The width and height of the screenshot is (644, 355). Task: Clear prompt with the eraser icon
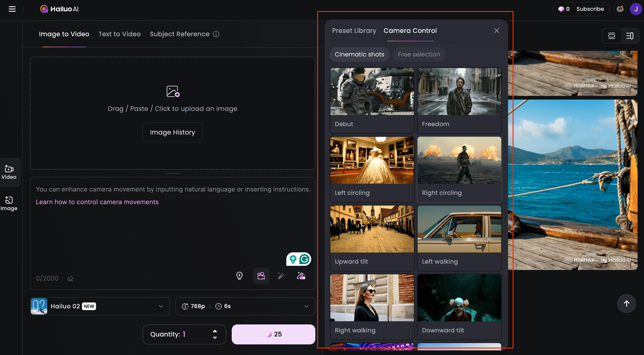tap(70, 278)
